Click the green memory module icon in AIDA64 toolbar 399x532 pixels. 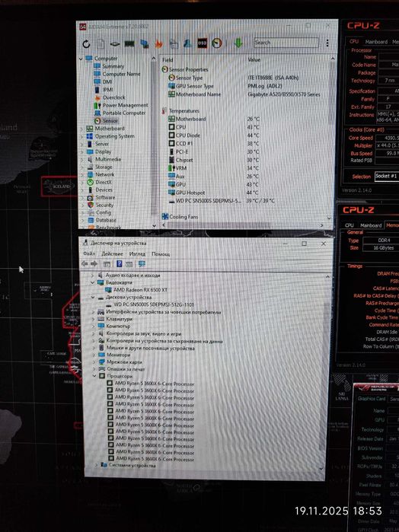[x=129, y=44]
